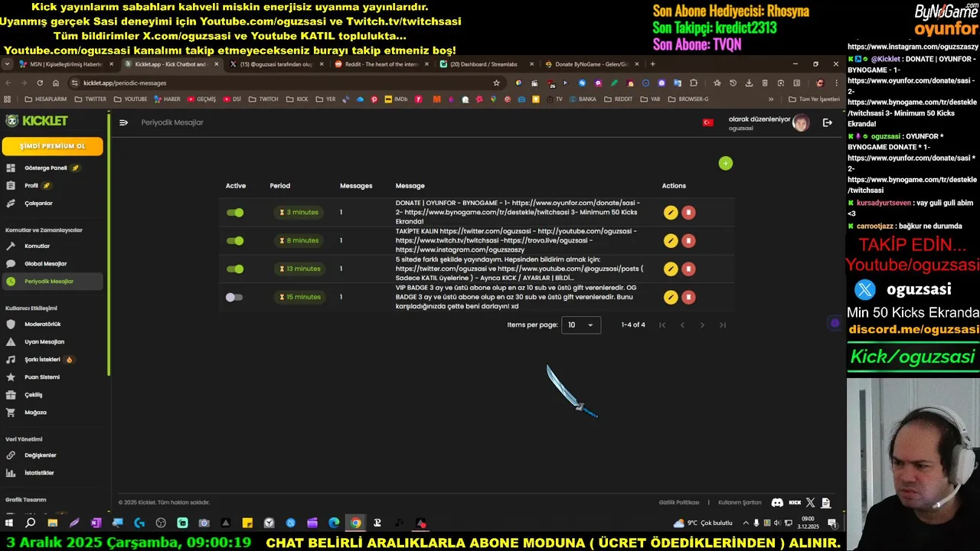Open Gizlilik Politikası link
This screenshot has width=980, height=551.
[679, 503]
